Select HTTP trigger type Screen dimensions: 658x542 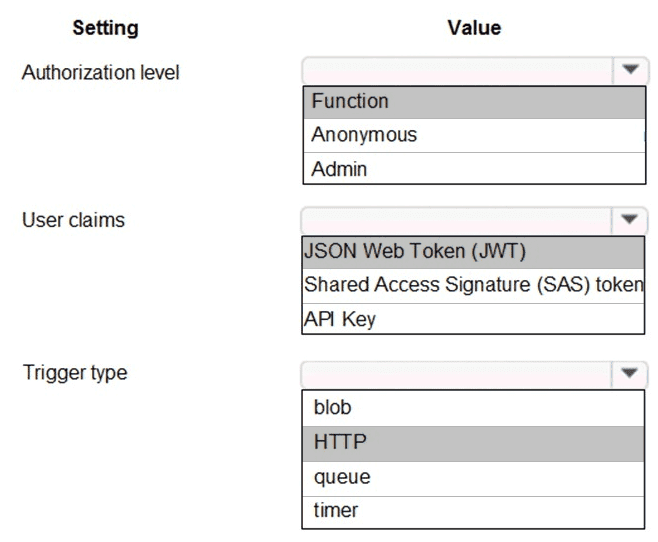[x=474, y=442]
